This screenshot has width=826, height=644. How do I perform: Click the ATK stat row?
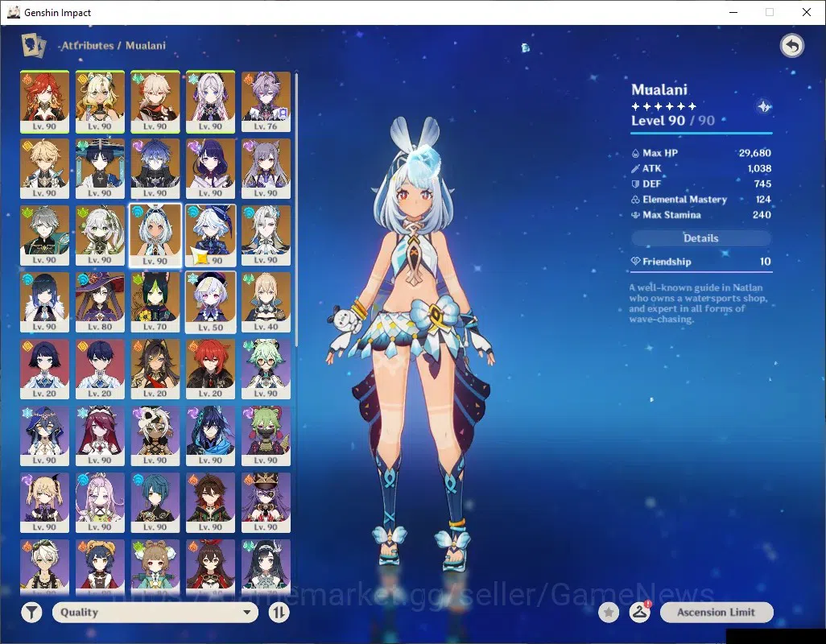[701, 168]
